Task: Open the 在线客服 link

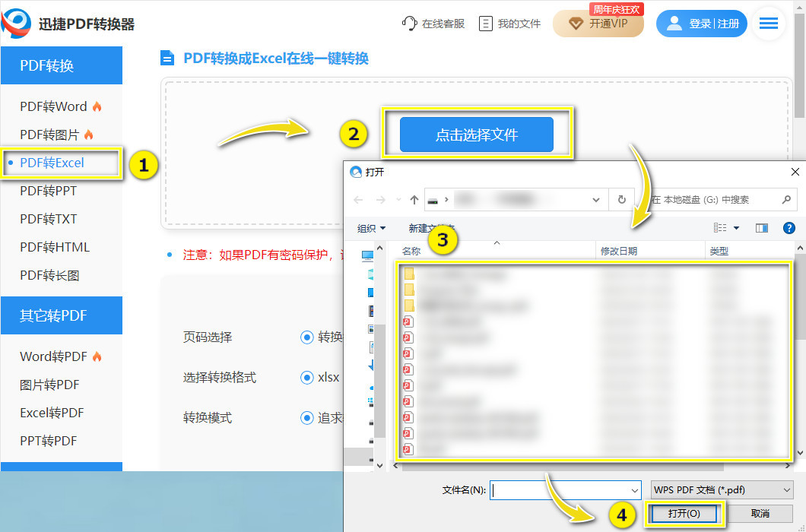Action: click(433, 24)
